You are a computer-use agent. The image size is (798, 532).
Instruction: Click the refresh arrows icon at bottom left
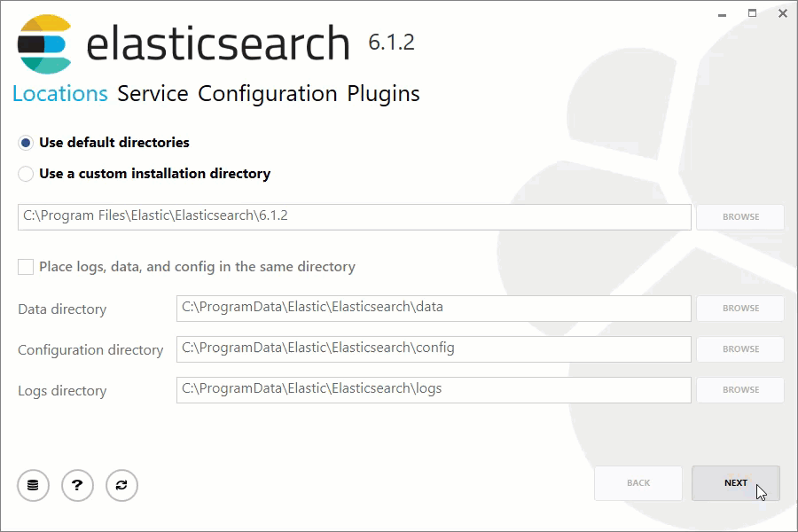click(121, 485)
